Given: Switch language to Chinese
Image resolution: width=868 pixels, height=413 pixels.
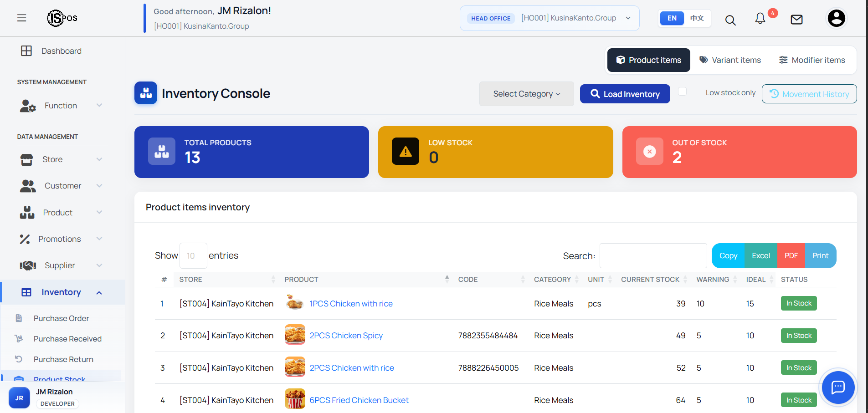Looking at the screenshot, I should (697, 18).
